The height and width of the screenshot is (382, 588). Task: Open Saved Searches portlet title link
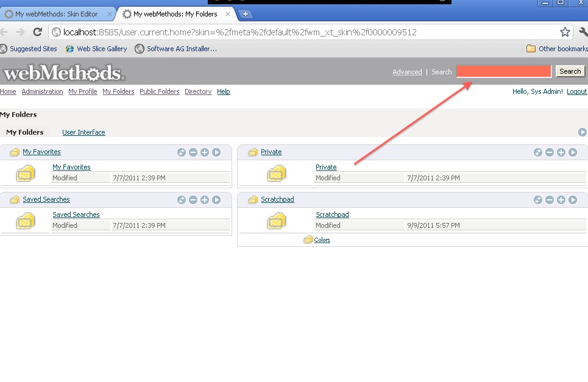tap(46, 199)
